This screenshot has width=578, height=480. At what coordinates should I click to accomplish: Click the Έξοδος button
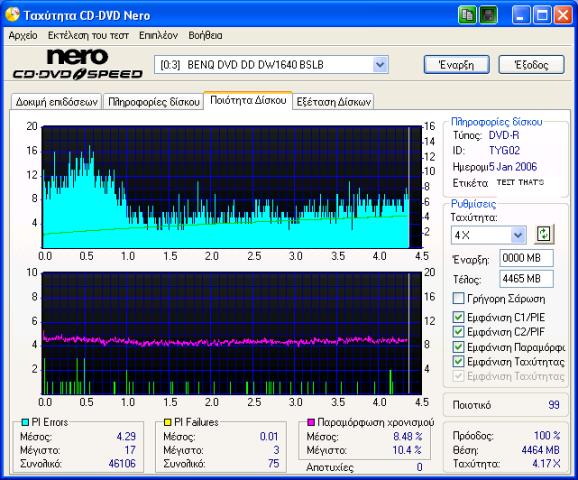[531, 65]
